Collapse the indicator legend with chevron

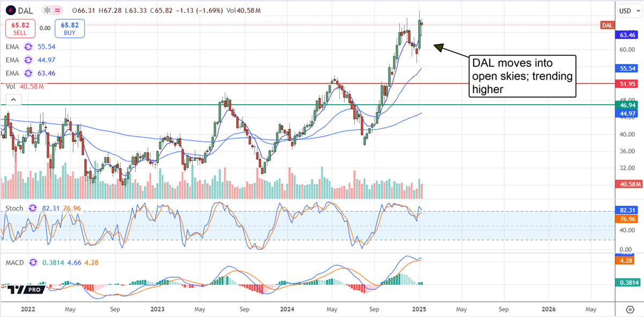pyautogui.click(x=13, y=100)
